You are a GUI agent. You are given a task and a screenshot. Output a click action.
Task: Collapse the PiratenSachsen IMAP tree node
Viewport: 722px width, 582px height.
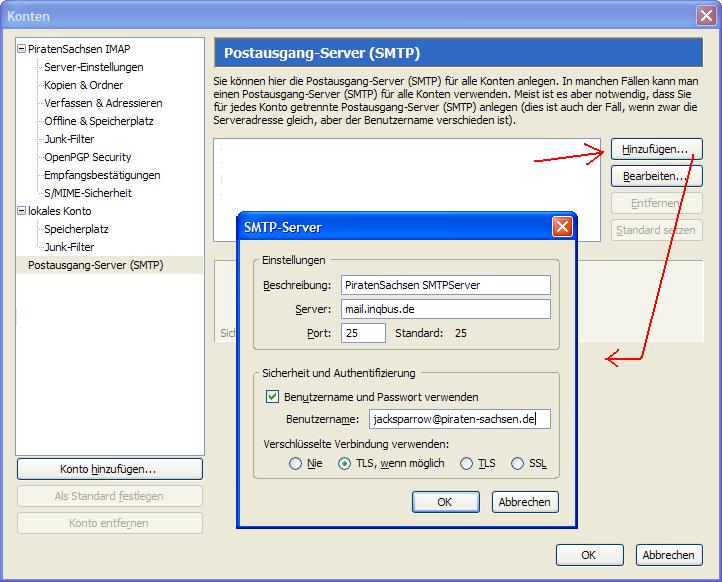pos(22,49)
